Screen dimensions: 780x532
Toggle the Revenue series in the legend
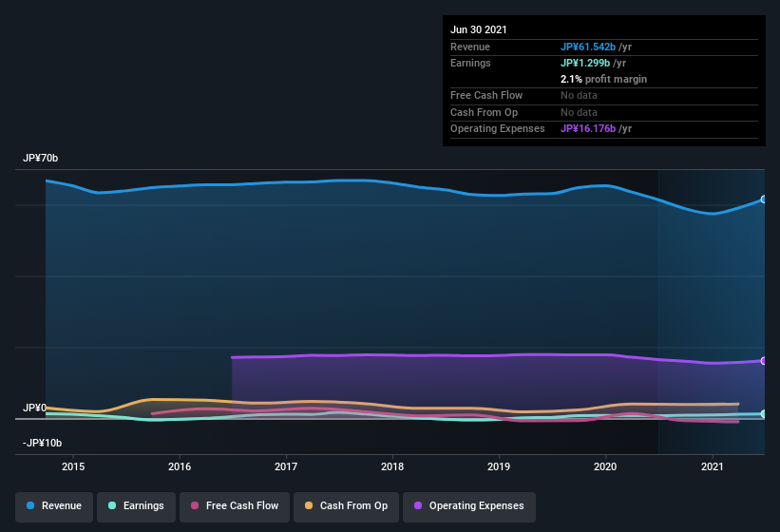coord(54,506)
